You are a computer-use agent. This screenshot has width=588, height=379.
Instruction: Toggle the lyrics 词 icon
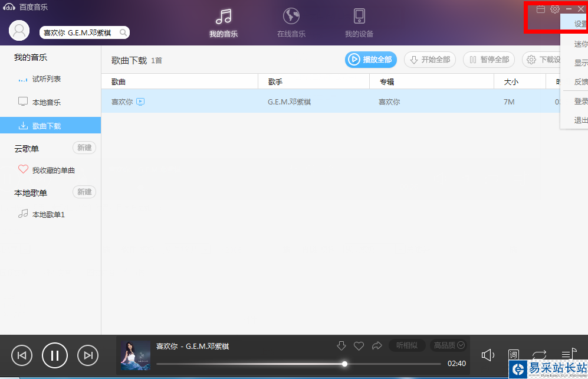513,354
